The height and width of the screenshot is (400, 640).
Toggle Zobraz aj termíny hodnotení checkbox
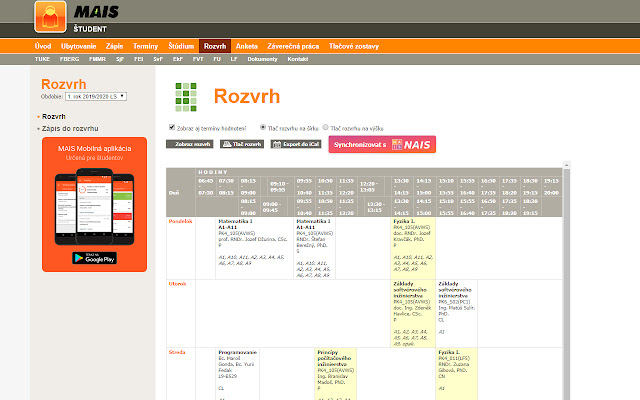click(173, 128)
